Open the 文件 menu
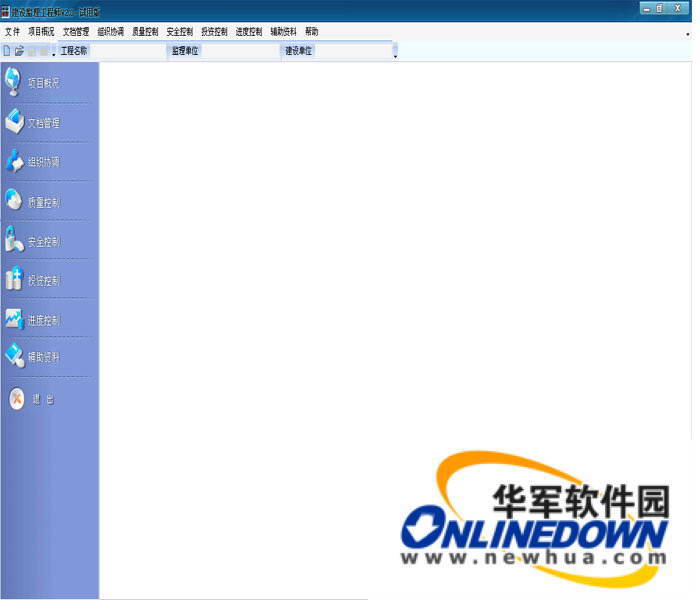The image size is (700, 600). point(12,32)
